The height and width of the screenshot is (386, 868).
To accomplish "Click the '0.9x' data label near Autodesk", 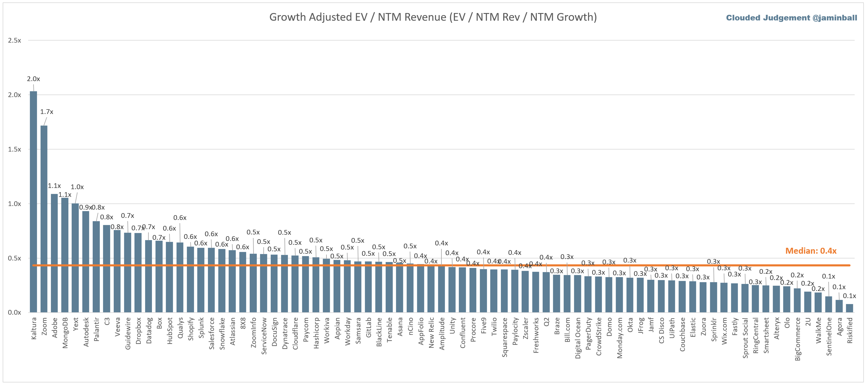I will [x=85, y=208].
